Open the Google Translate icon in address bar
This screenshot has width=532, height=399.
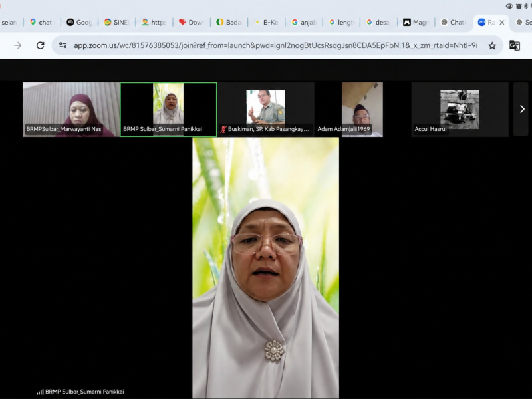pyautogui.click(x=515, y=45)
